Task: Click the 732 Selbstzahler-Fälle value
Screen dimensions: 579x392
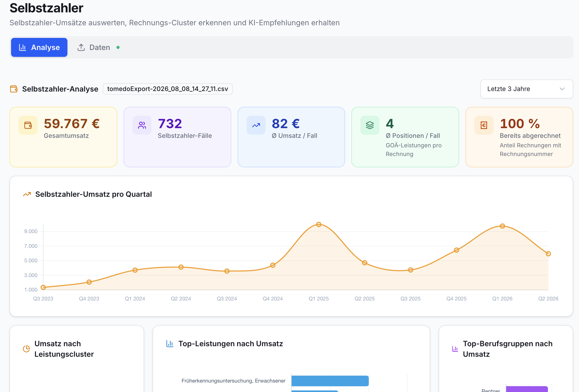Action: 170,124
